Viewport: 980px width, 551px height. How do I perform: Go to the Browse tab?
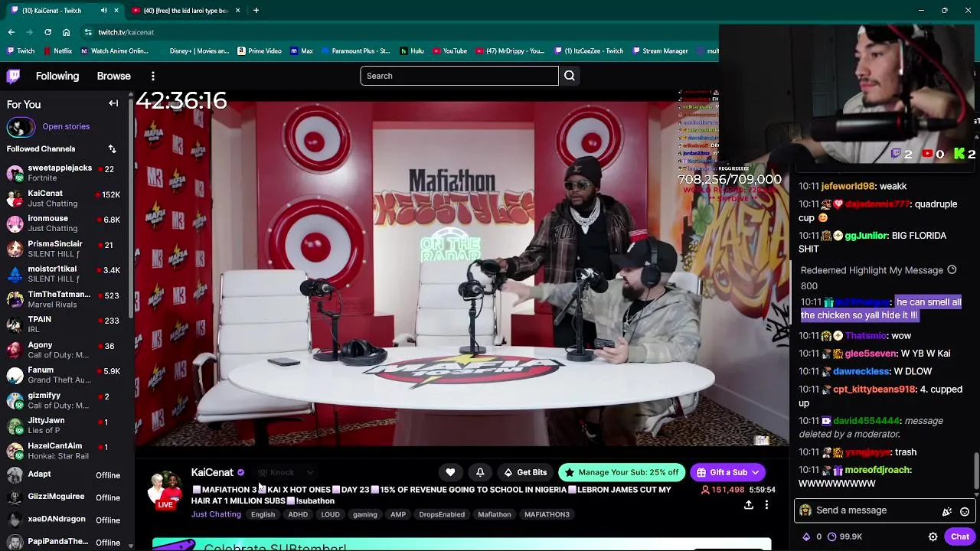coord(113,76)
